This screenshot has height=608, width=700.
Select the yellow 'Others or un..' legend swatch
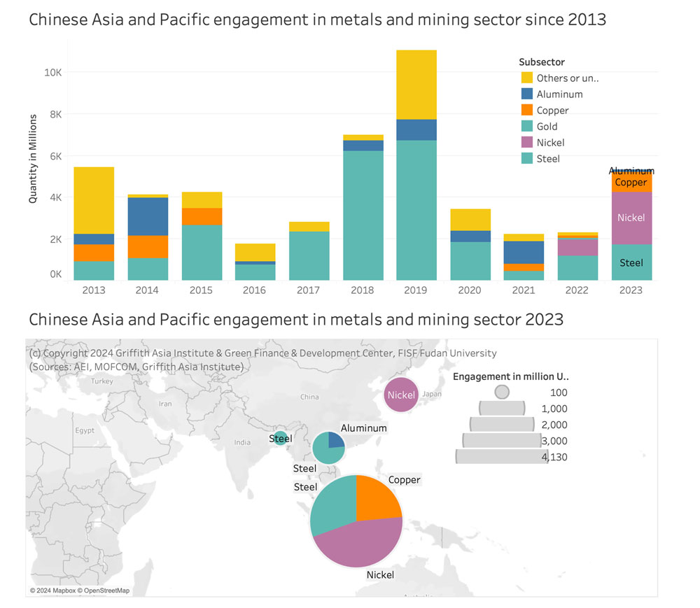coord(527,78)
